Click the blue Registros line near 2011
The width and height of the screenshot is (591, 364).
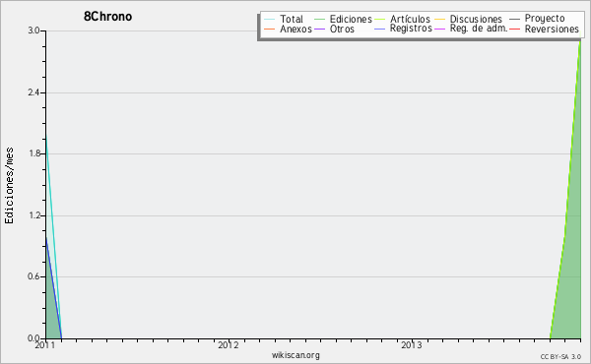coord(53,288)
